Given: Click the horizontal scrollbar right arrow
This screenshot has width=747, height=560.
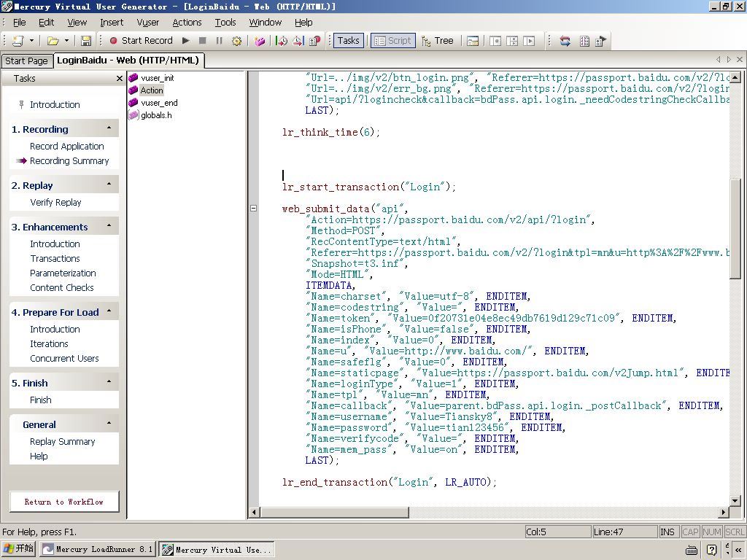Looking at the screenshot, I should coord(724,513).
